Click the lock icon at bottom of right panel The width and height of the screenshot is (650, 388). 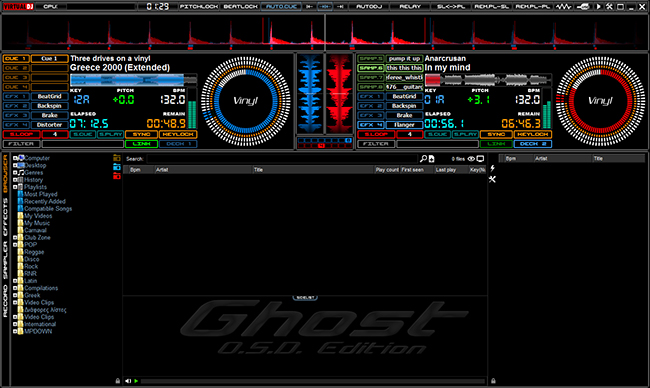pyautogui.click(x=493, y=381)
